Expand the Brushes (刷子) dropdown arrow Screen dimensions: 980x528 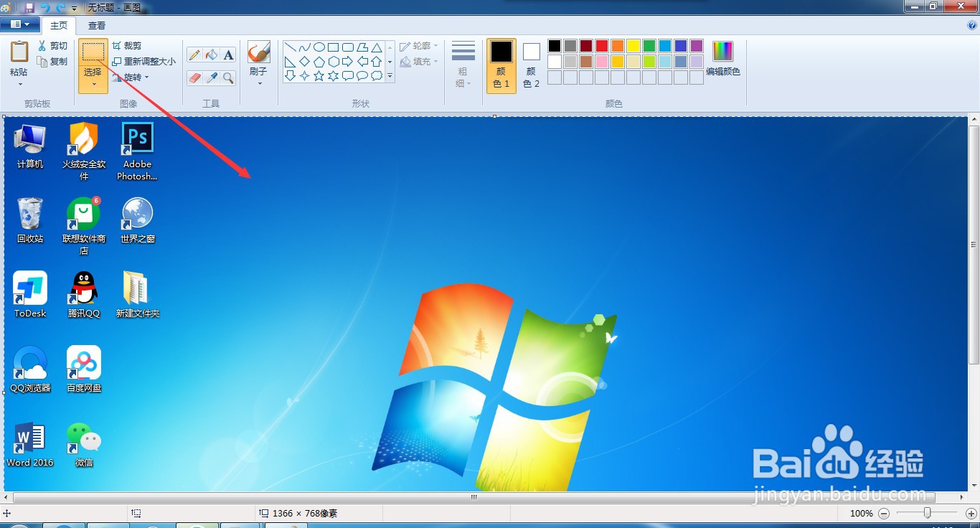(259, 83)
